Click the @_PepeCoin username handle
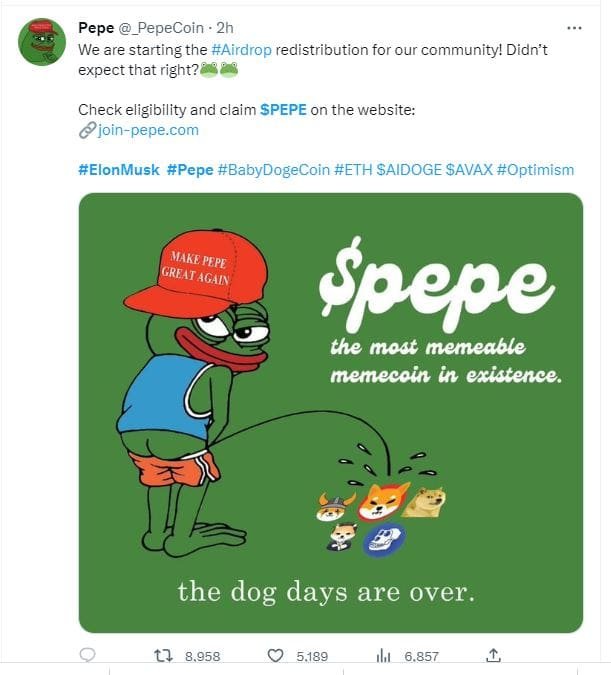Screen dimensions: 611x675 click(162, 28)
